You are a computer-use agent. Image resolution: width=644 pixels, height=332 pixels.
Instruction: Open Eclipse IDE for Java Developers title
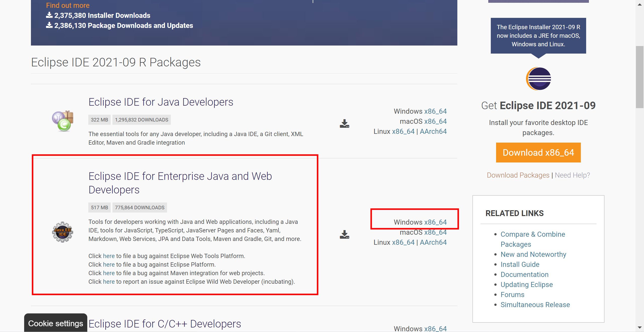coord(161,102)
